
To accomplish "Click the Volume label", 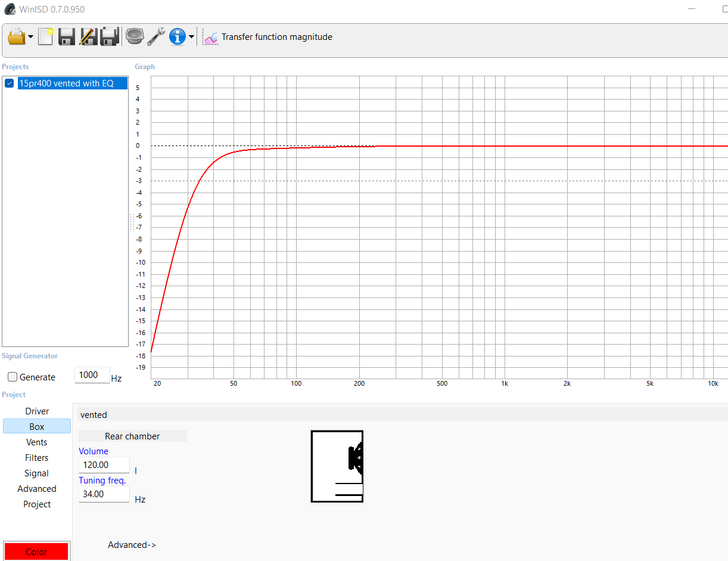I will click(94, 451).
